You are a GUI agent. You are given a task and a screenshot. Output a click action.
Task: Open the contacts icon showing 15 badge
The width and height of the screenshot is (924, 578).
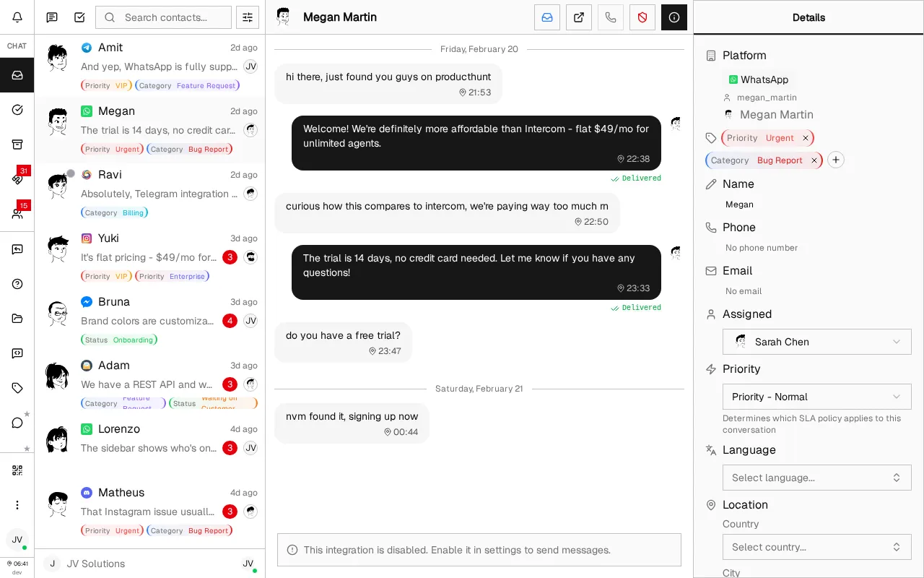coord(17,214)
